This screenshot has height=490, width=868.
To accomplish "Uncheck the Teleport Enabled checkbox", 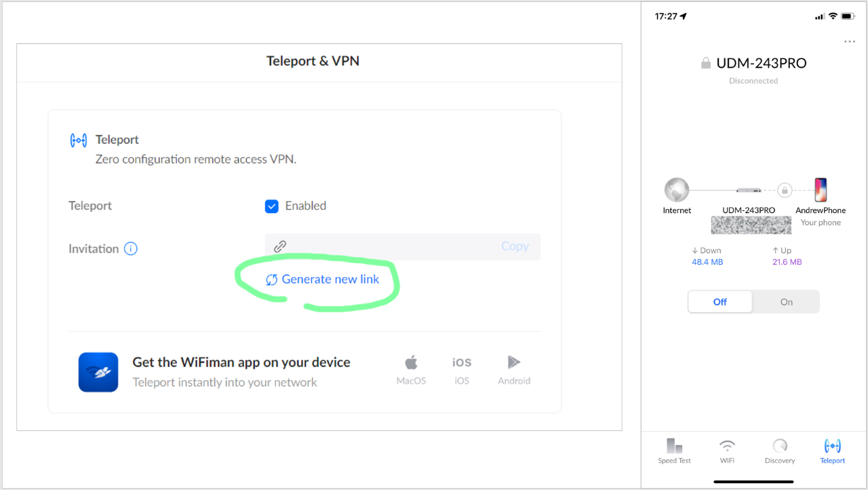I will point(272,206).
